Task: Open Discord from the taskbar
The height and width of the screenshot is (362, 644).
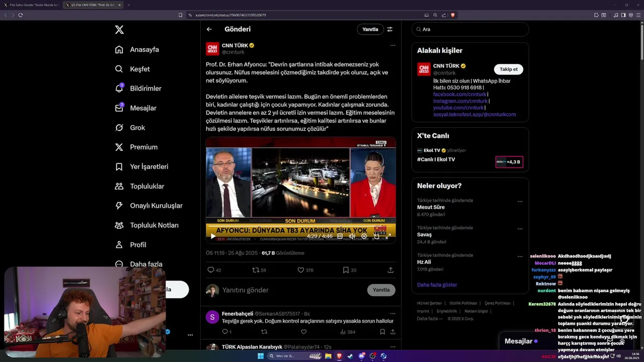Action: [362, 356]
